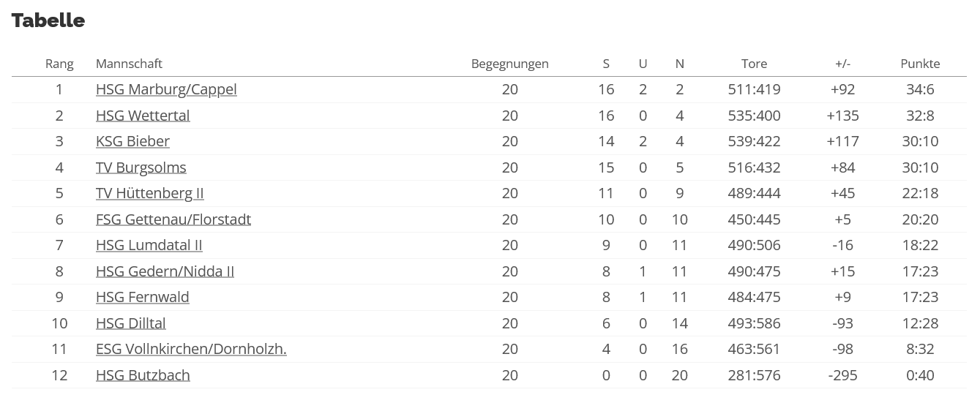Image resolution: width=980 pixels, height=403 pixels.
Task: Click the +/- column header
Action: [x=843, y=64]
